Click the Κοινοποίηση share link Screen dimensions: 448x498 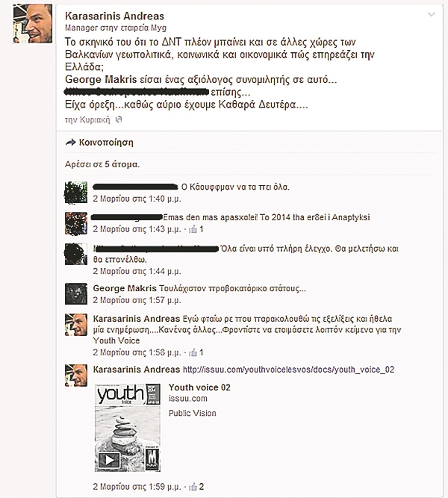pyautogui.click(x=106, y=143)
